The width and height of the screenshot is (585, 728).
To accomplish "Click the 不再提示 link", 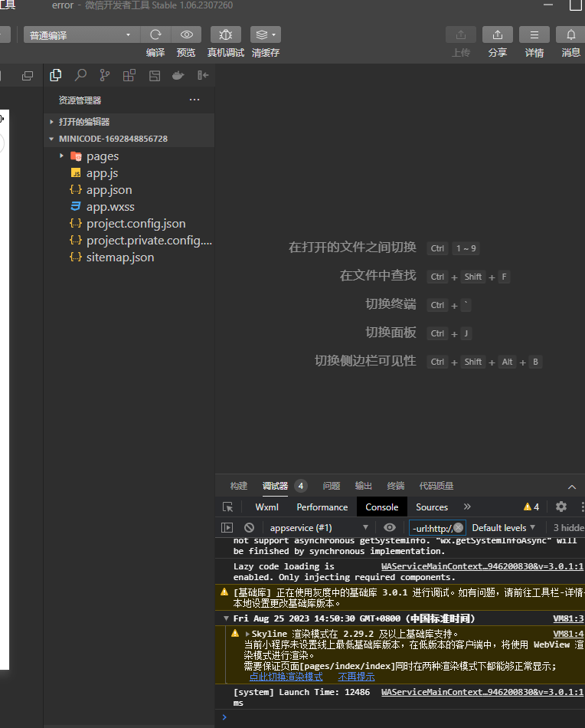I will (356, 677).
